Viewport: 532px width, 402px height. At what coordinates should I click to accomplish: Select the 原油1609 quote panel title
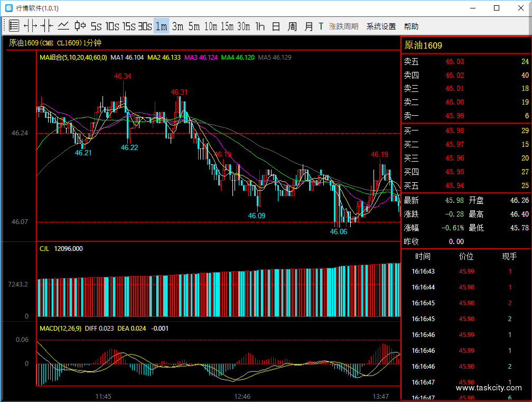pos(423,46)
